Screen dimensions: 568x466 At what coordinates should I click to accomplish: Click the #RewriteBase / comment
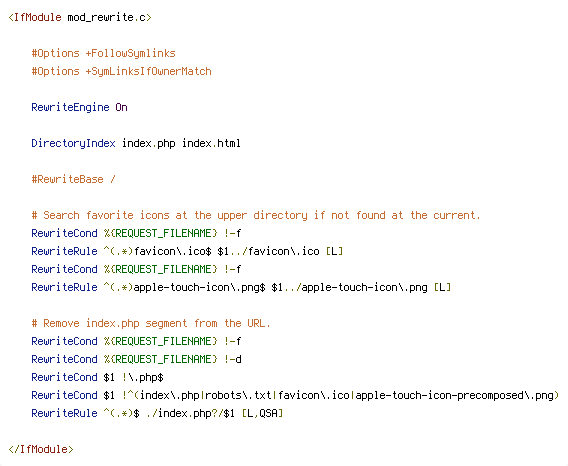point(74,179)
